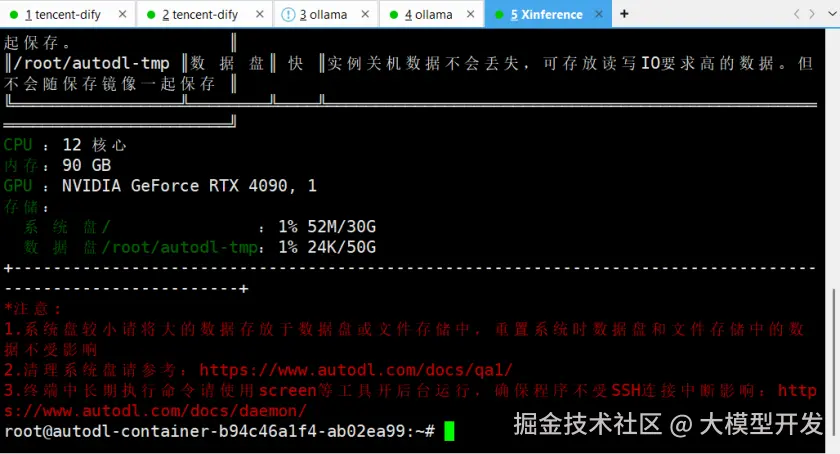Click the NVIDIA GeForce RTX 4090 text

coord(178,185)
